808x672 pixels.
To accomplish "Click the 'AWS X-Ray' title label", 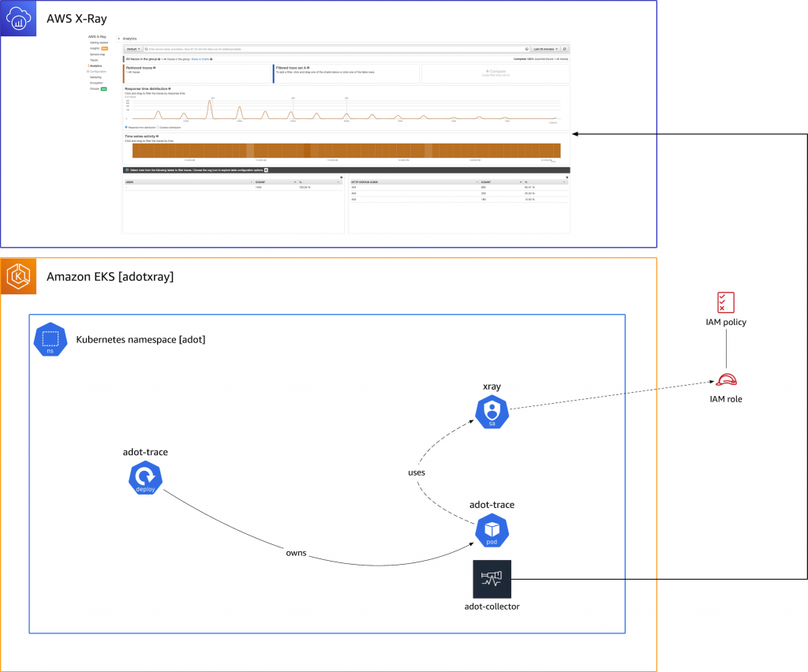I will pyautogui.click(x=77, y=19).
